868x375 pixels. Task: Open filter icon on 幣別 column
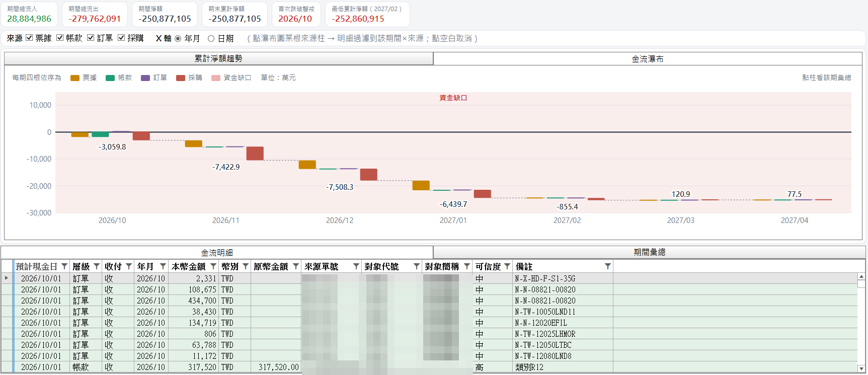click(x=246, y=266)
